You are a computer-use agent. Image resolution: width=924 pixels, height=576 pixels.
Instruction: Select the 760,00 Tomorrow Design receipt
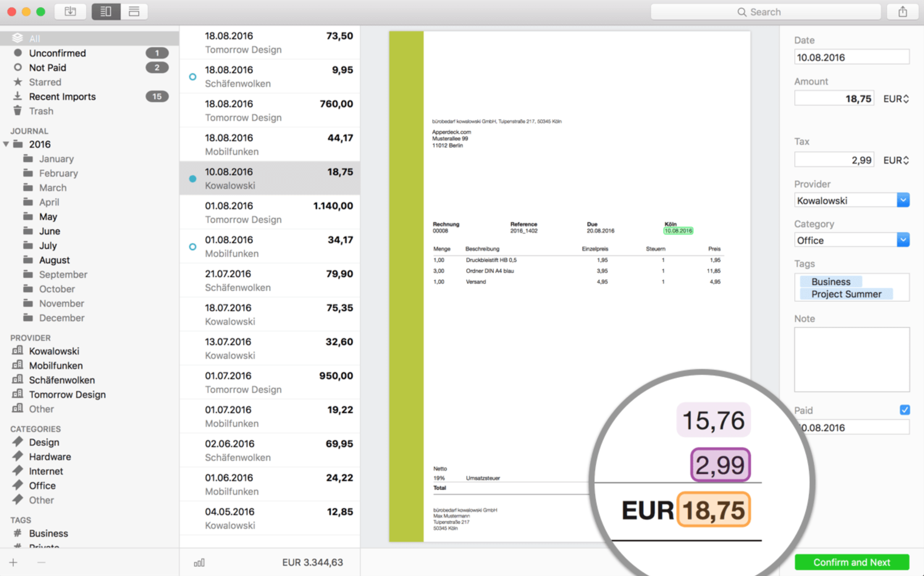click(269, 110)
